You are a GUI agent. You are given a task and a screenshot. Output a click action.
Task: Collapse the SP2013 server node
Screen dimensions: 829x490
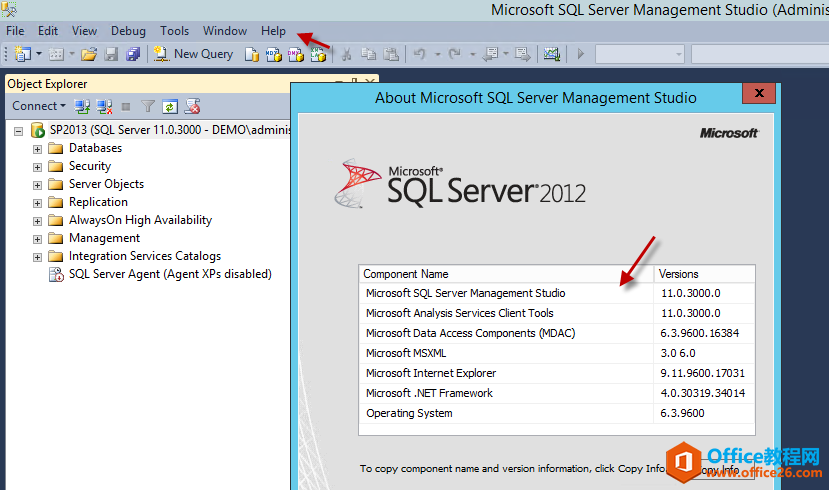19,130
